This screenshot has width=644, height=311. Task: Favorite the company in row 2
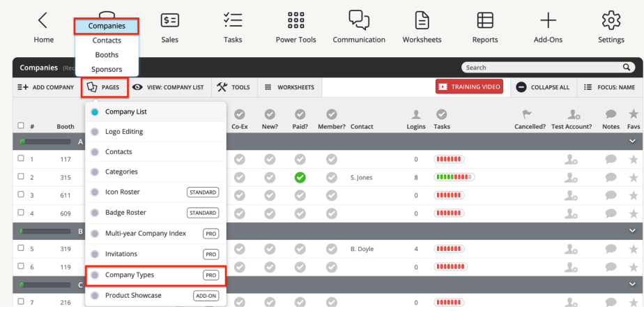[x=634, y=178]
